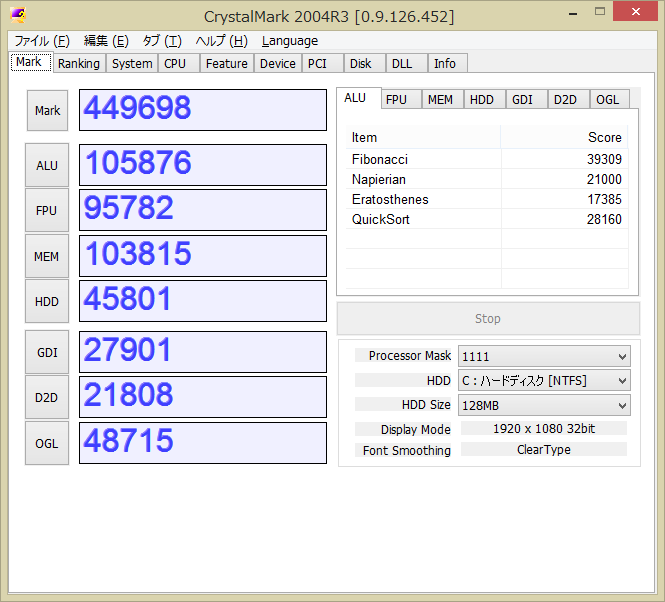The image size is (665, 602).
Task: Run the OGL benchmark button
Action: click(47, 443)
